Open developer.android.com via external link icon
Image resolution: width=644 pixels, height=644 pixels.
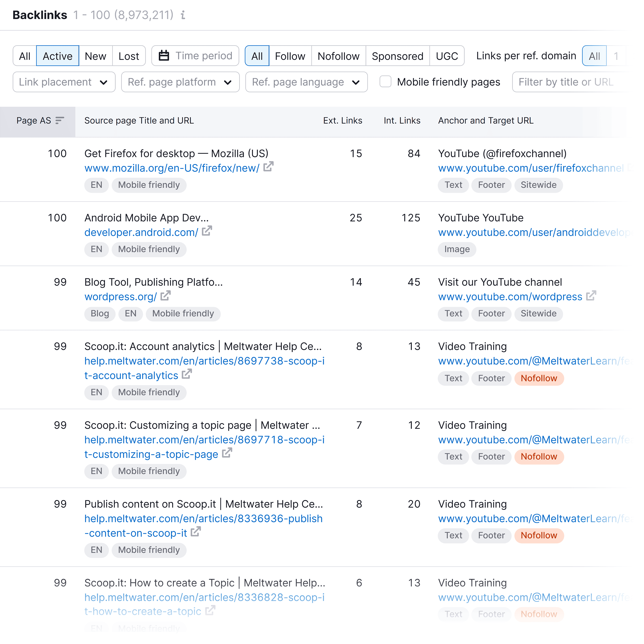[x=207, y=231]
